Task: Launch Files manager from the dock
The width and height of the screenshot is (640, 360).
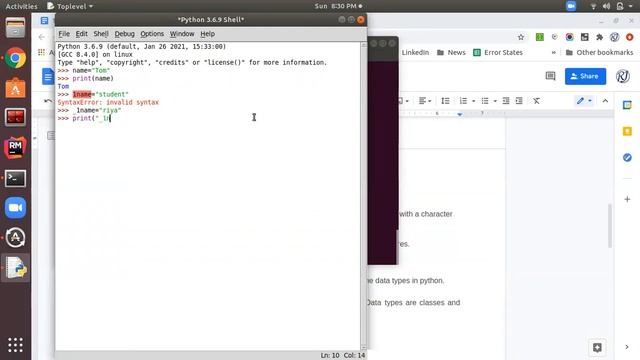Action: [16, 28]
